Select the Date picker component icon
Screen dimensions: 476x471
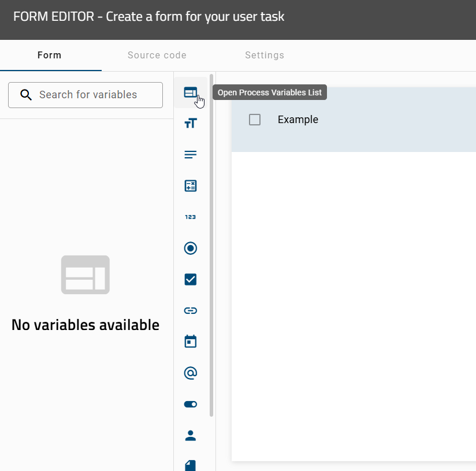click(191, 341)
